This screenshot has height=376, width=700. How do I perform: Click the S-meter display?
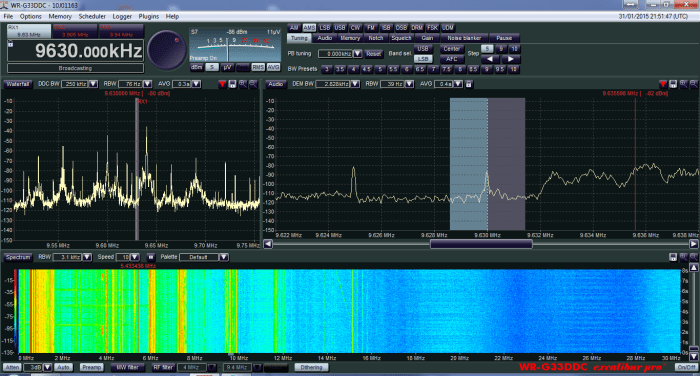(x=235, y=45)
